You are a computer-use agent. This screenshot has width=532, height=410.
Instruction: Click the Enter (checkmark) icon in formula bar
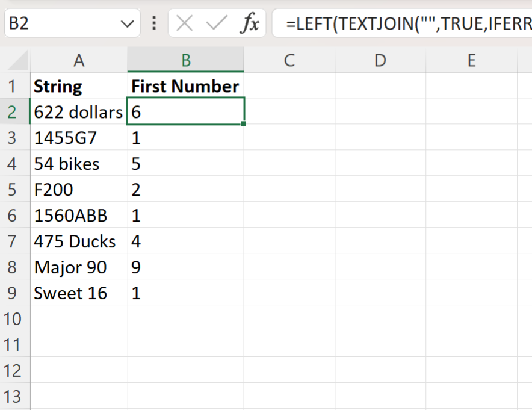coord(215,23)
